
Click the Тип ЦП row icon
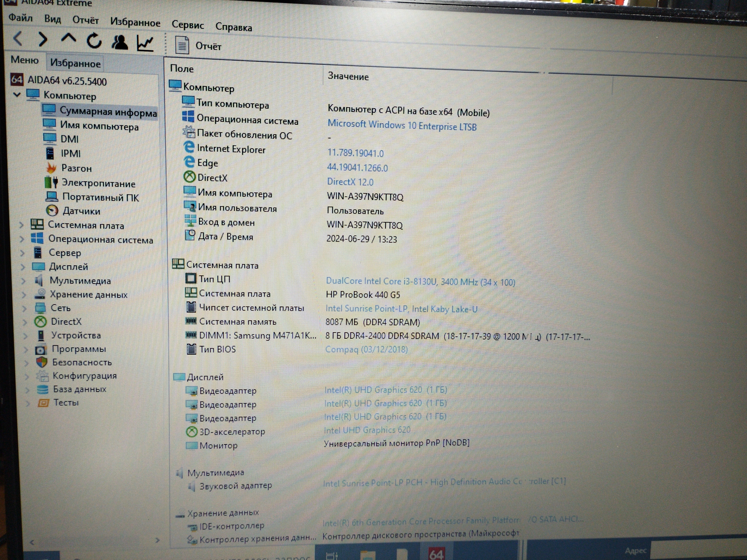click(x=191, y=278)
